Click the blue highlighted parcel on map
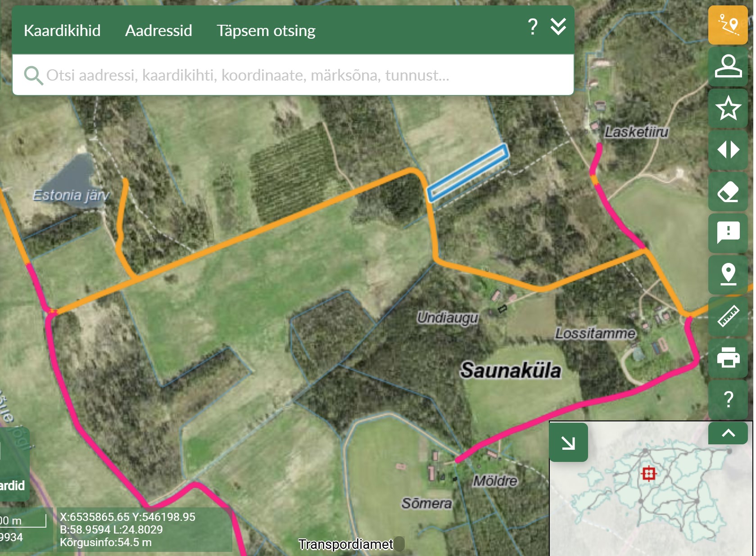The image size is (756, 556). (x=468, y=173)
